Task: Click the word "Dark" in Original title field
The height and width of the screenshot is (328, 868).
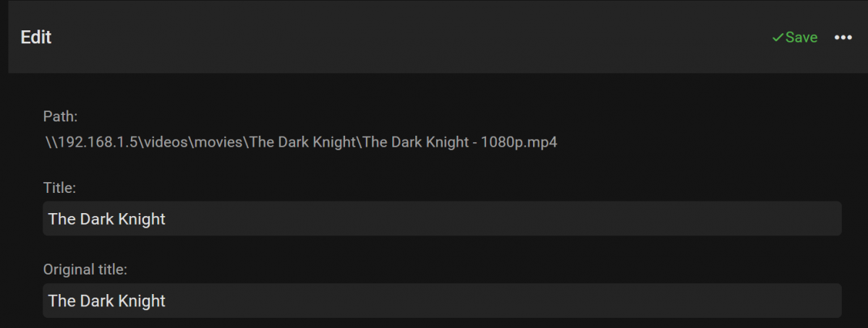Action: pyautogui.click(x=95, y=301)
